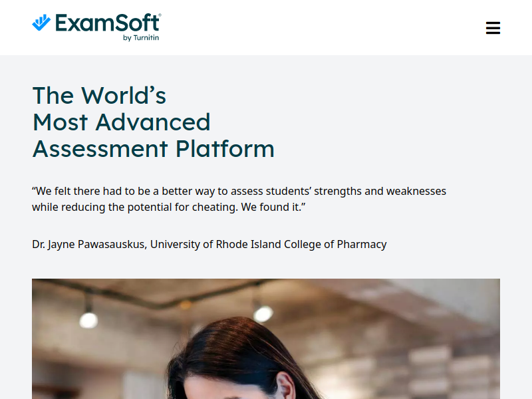
Task: Click the registered trademark symbol beside ExamSoft
Action: click(x=160, y=15)
